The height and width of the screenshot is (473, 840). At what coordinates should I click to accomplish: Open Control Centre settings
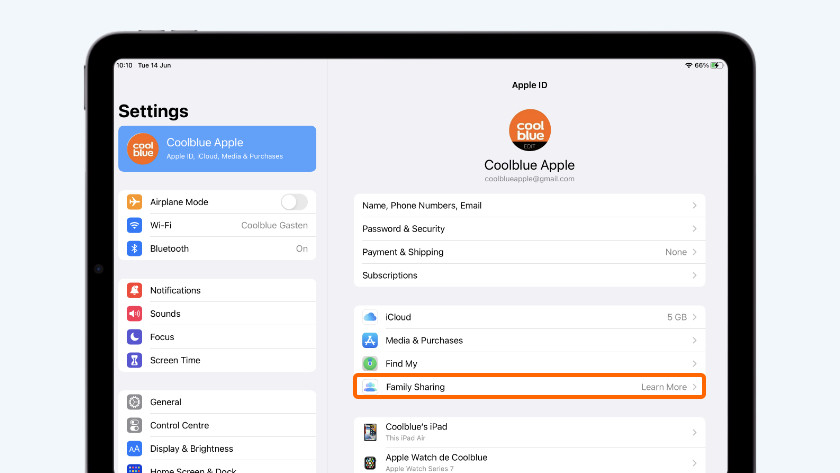pos(178,425)
